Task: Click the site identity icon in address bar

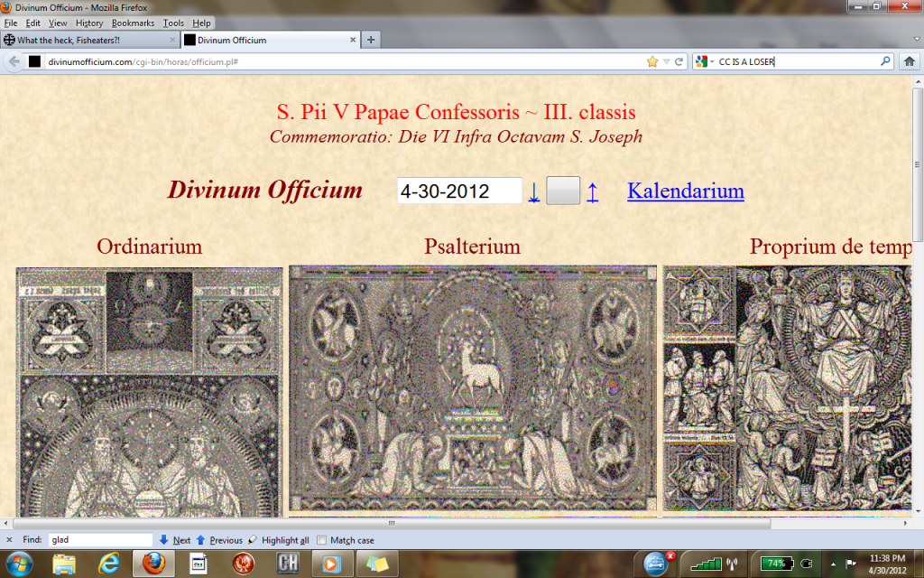Action: [x=35, y=61]
